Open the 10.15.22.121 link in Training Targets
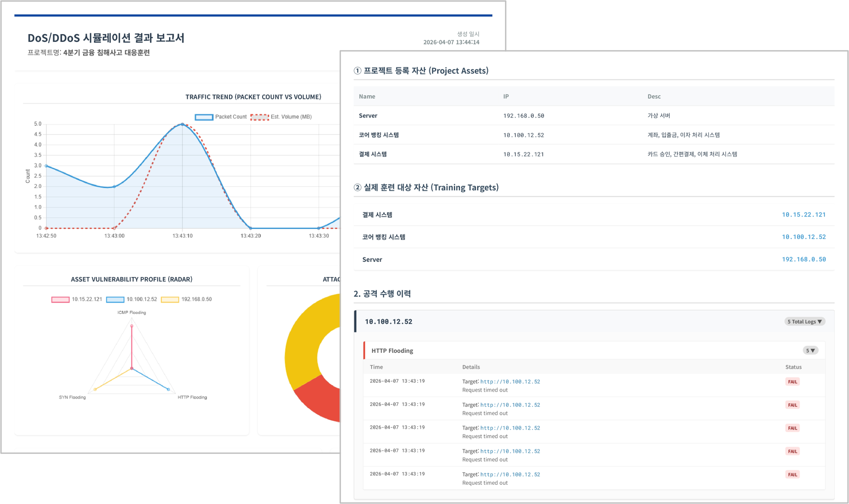 point(804,215)
